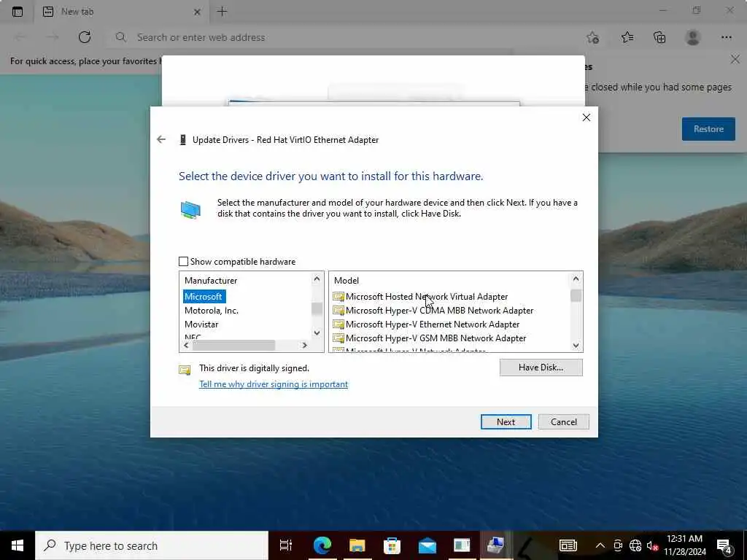This screenshot has width=747, height=560.
Task: Open Edge Settings and more menu
Action: pyautogui.click(x=726, y=37)
